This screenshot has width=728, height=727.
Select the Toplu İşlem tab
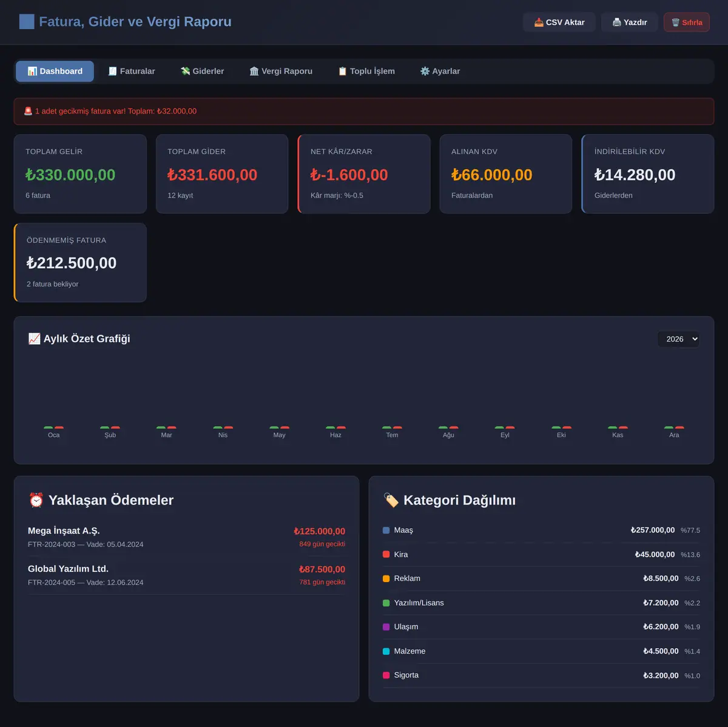tap(366, 71)
